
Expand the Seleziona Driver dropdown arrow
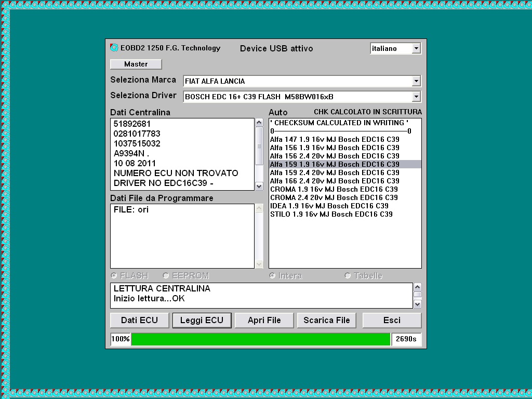[x=416, y=97]
